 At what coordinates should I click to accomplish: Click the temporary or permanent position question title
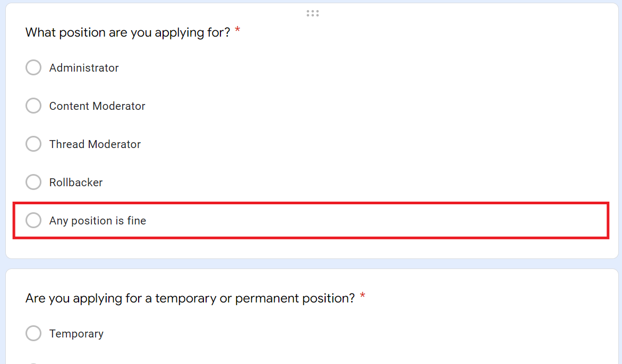point(190,298)
